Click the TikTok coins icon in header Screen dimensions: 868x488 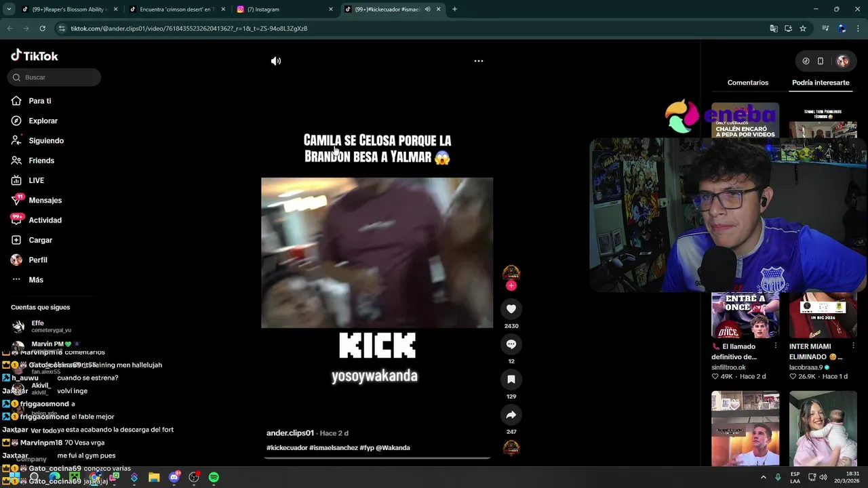coord(806,61)
